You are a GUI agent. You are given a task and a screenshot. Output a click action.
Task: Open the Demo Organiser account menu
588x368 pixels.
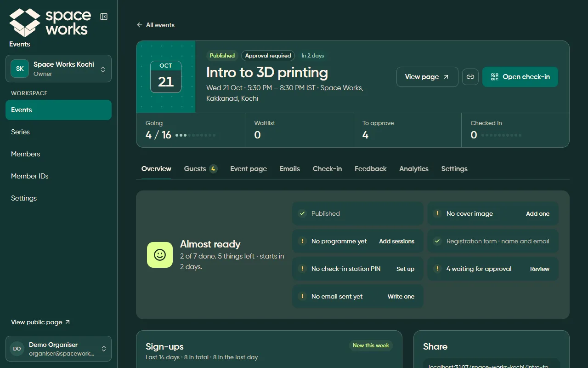(x=58, y=349)
